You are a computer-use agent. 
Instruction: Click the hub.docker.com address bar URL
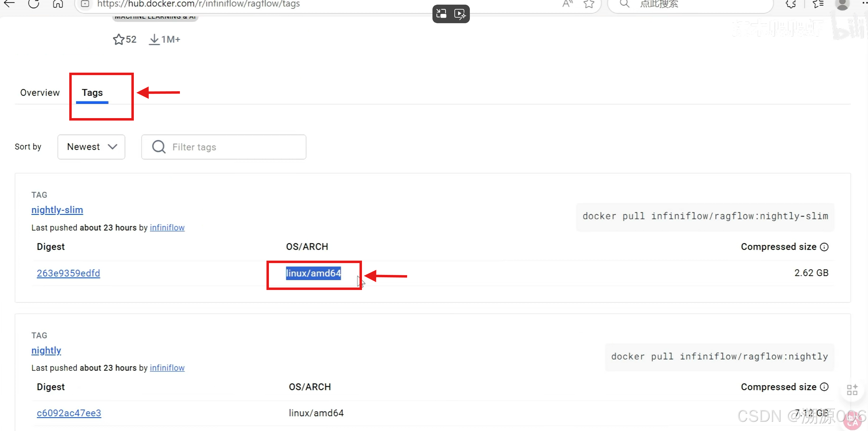tap(198, 4)
